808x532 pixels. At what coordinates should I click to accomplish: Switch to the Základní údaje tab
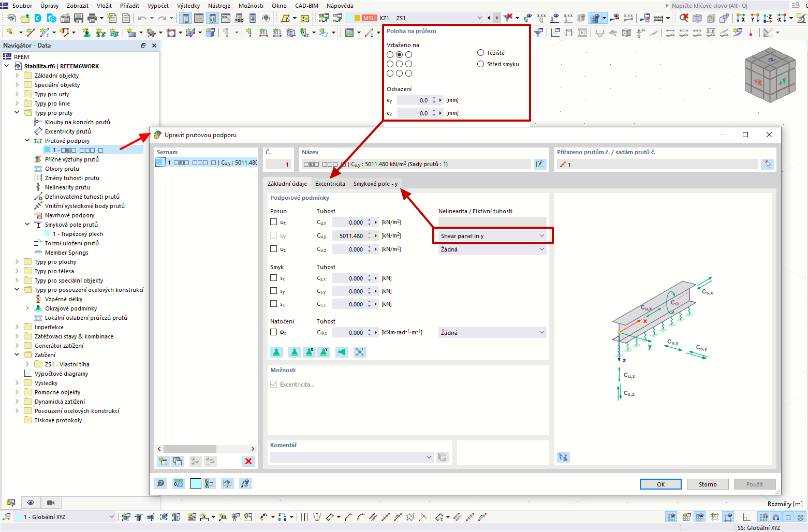[287, 184]
